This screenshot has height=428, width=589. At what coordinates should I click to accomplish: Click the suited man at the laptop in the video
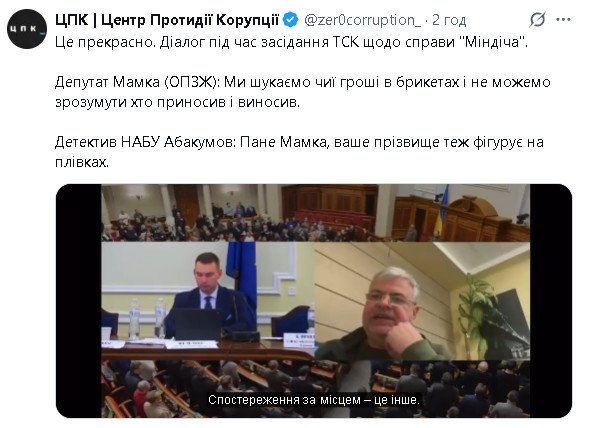(210, 301)
